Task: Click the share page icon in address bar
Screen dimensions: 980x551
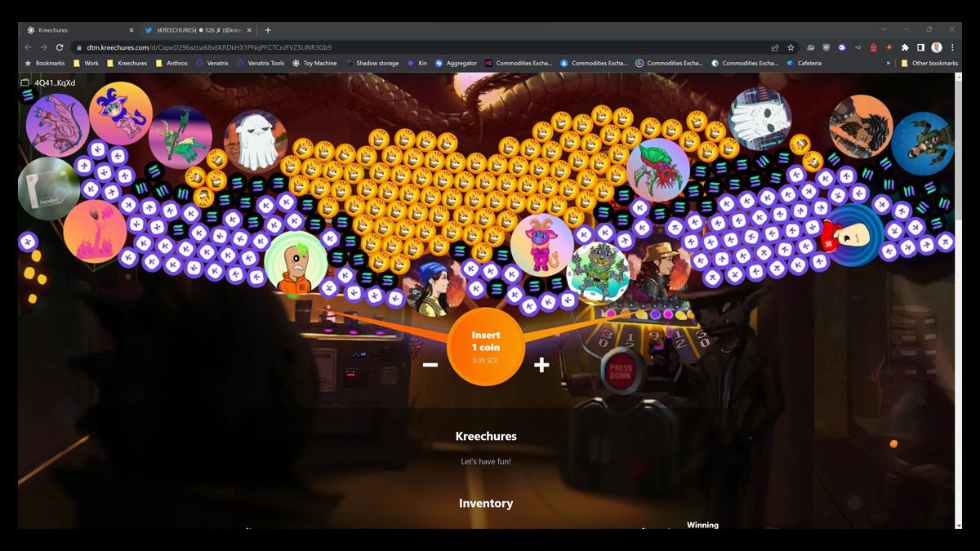Action: click(775, 47)
